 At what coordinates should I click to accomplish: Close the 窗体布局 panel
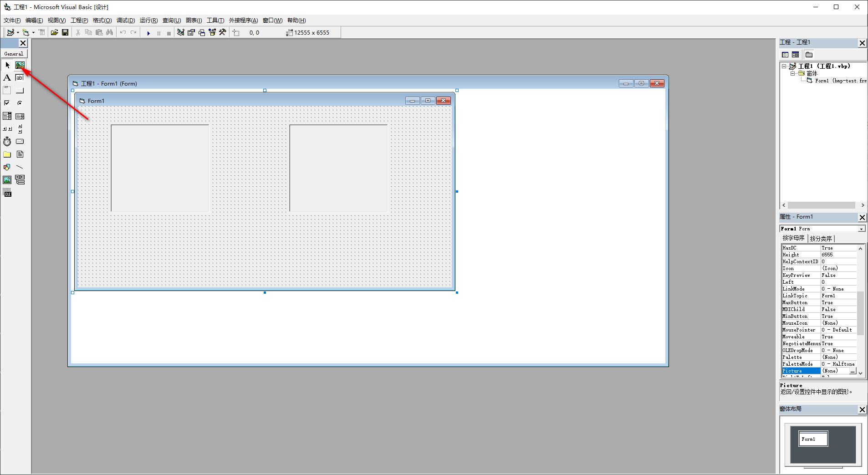(x=862, y=409)
